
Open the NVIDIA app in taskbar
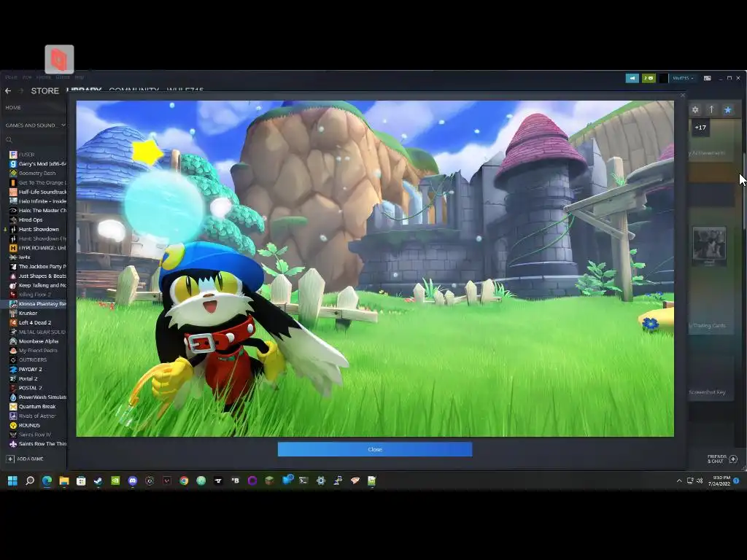115,481
